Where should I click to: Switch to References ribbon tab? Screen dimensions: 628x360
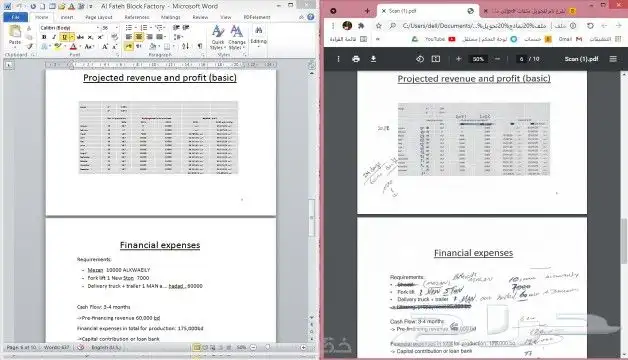[137, 17]
